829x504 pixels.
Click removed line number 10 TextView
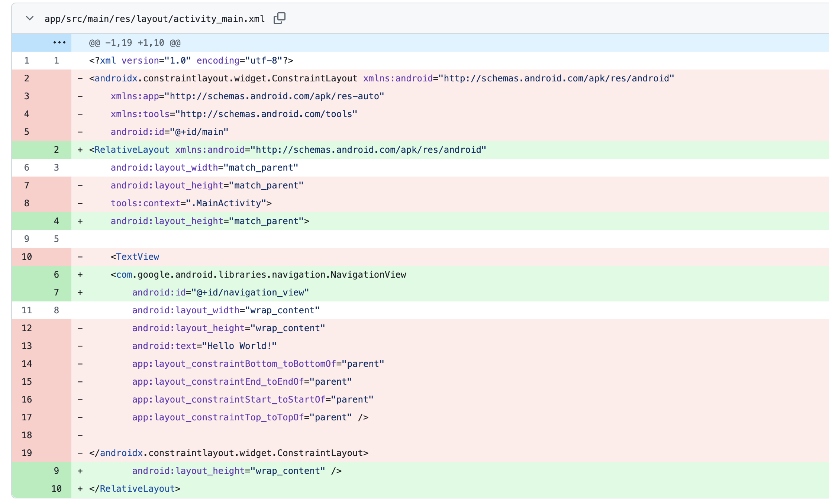(x=27, y=257)
